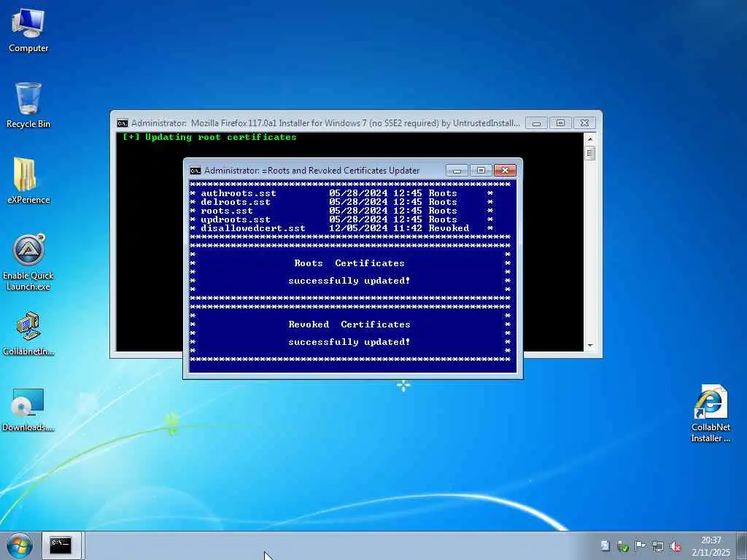Click the network tray icon
Image resolution: width=747 pixels, height=560 pixels.
658,546
